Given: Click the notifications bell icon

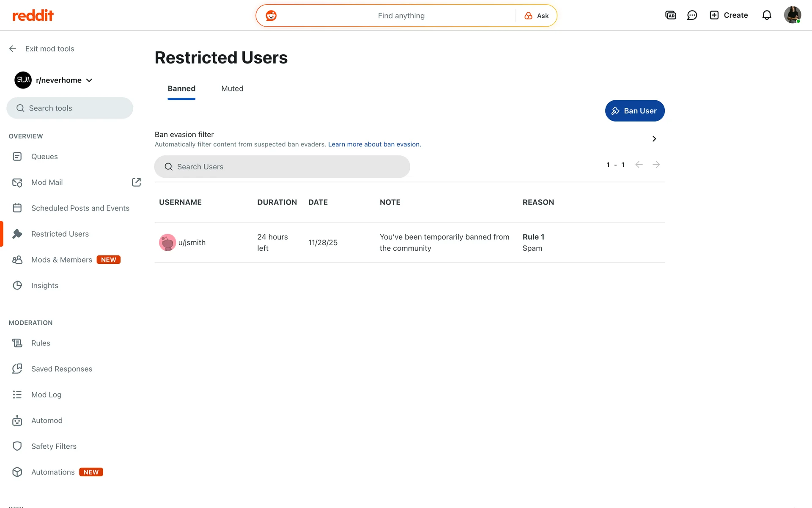Looking at the screenshot, I should coord(766,15).
